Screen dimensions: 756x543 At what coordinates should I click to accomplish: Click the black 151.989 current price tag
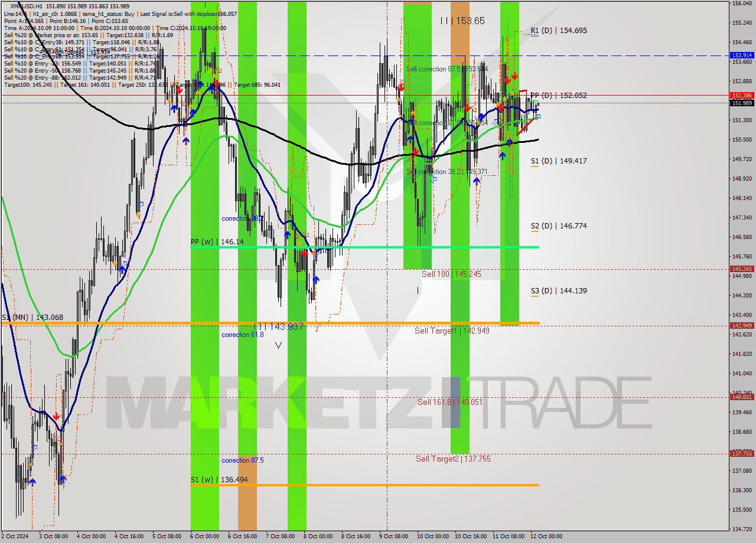tap(742, 103)
